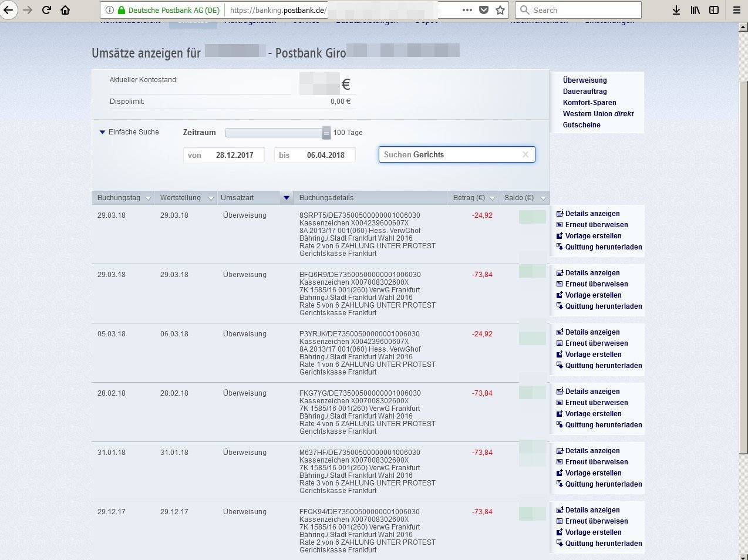748x560 pixels.
Task: Repeat the FKG7YG transfer via Erneut überweisen
Action: tap(592, 403)
